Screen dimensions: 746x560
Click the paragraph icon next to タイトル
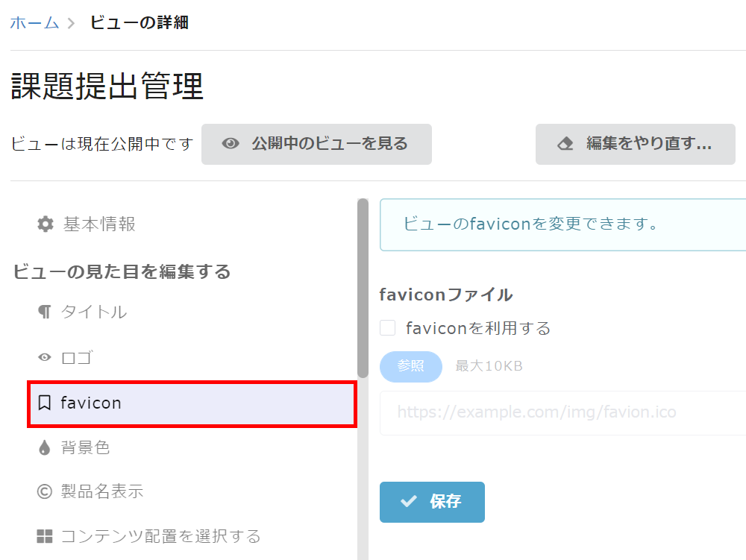point(44,312)
